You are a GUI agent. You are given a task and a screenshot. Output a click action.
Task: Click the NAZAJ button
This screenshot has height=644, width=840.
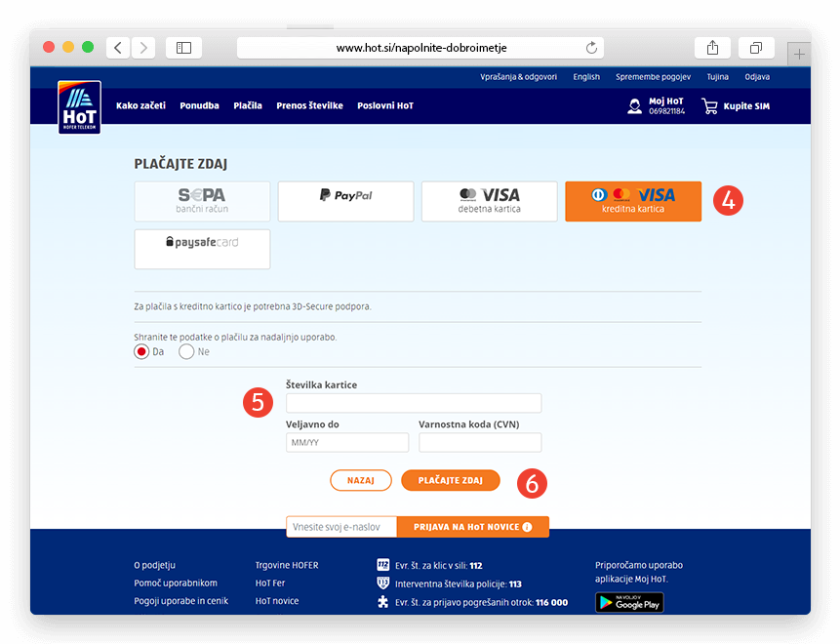click(361, 481)
